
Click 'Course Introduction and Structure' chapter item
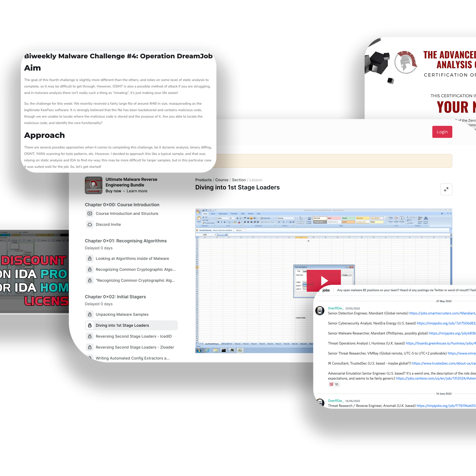(x=128, y=213)
